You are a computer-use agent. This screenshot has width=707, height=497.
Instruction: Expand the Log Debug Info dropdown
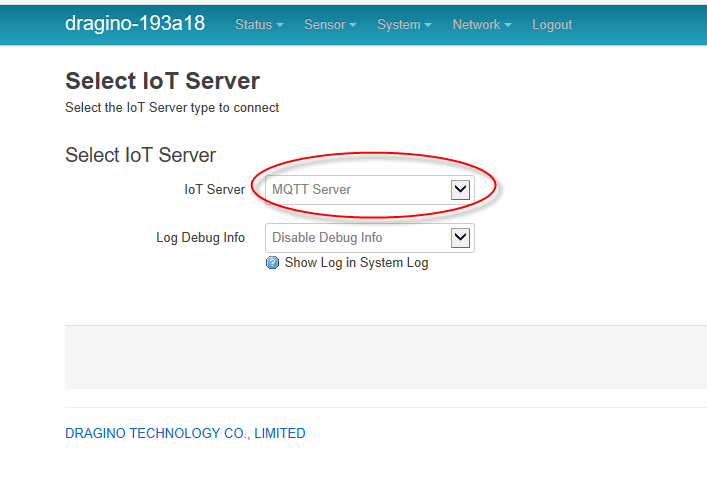point(370,238)
